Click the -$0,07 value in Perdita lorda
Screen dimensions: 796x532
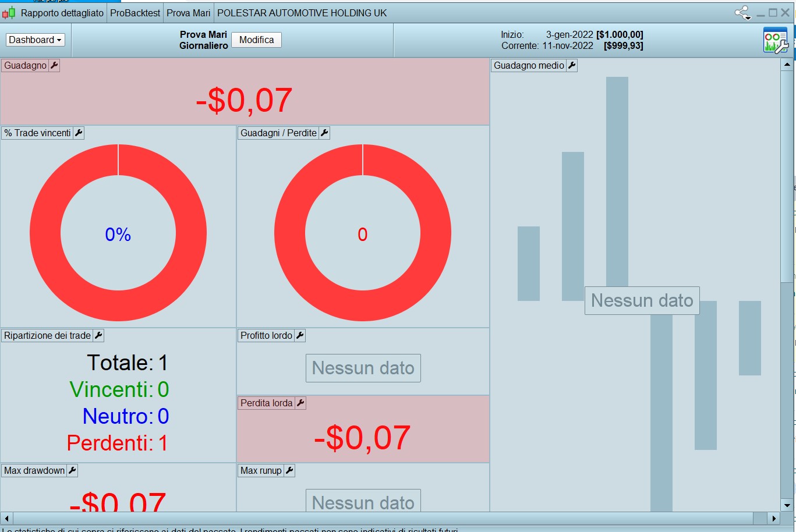coord(362,438)
